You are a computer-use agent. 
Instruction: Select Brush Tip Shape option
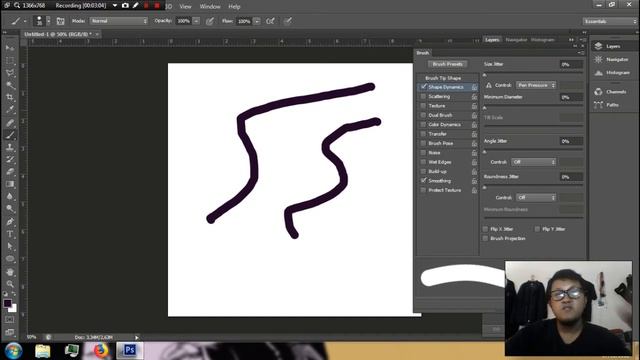click(443, 78)
